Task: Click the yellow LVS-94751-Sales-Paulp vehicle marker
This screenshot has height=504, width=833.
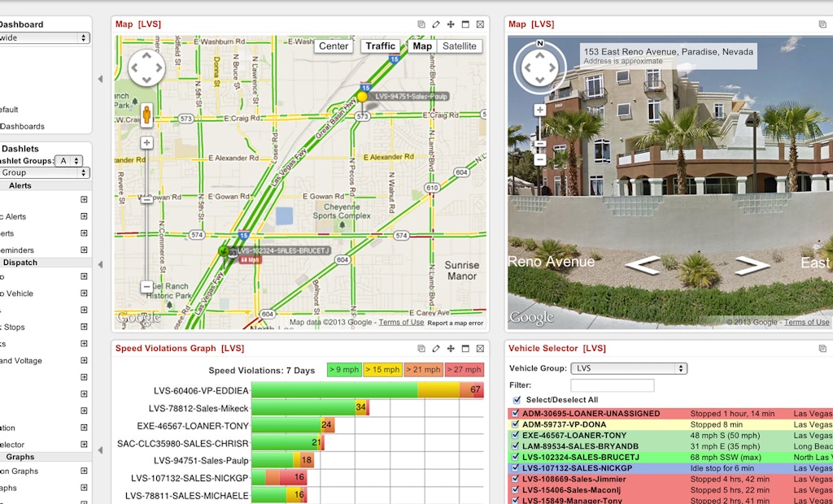Action: [362, 96]
